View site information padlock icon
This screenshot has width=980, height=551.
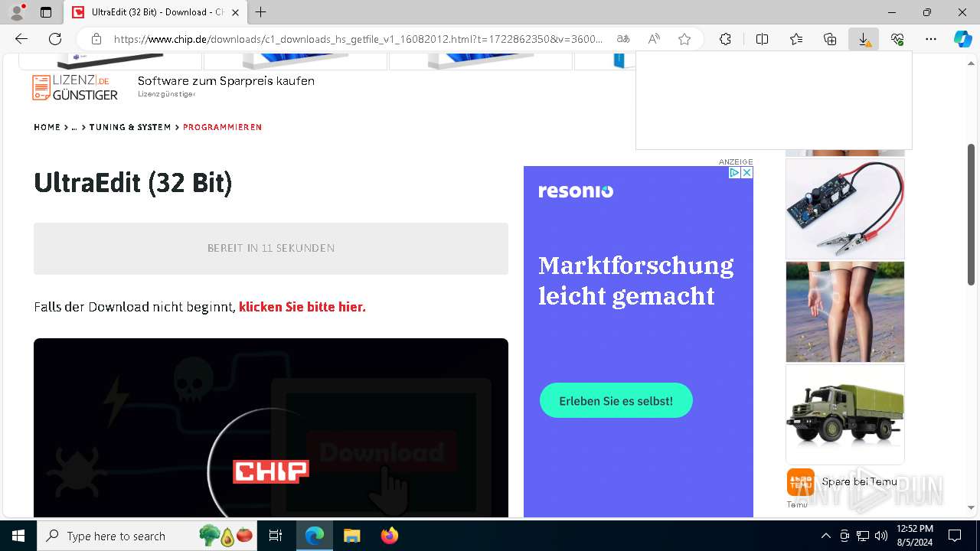[x=96, y=39]
